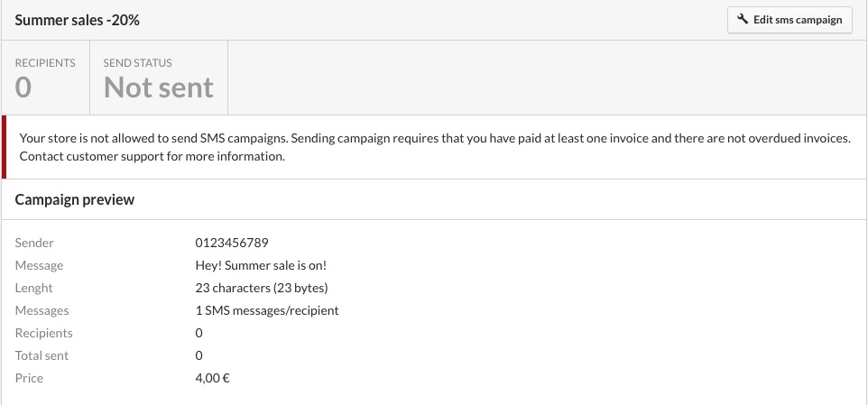Click the Total sent label
This screenshot has width=868, height=405.
click(x=42, y=355)
